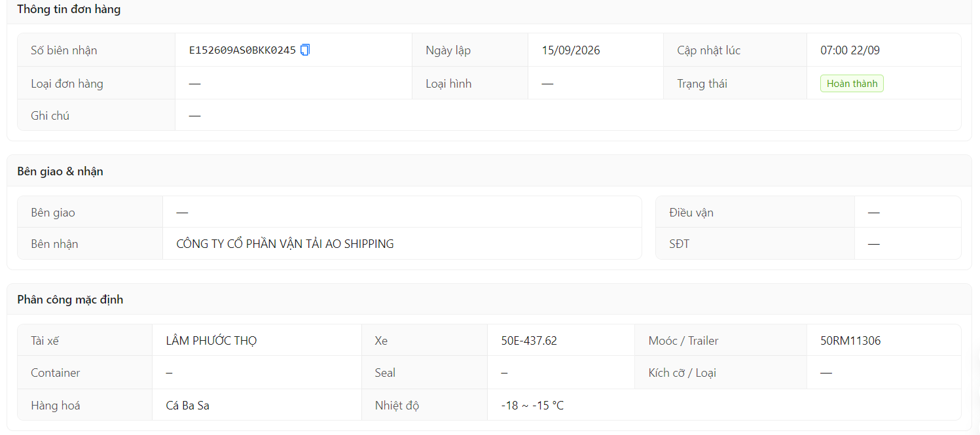Select the receipt number text E152609AS0BKK0245
Viewport: 980px width, 435px height.
(242, 50)
